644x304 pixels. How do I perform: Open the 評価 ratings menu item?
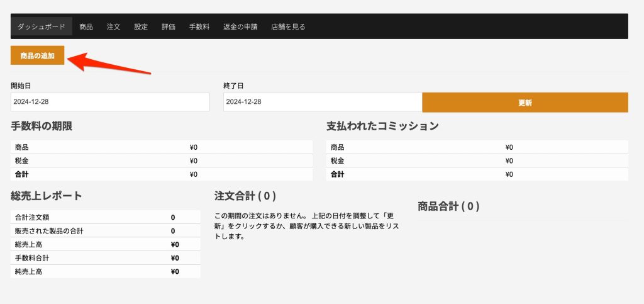click(x=168, y=26)
